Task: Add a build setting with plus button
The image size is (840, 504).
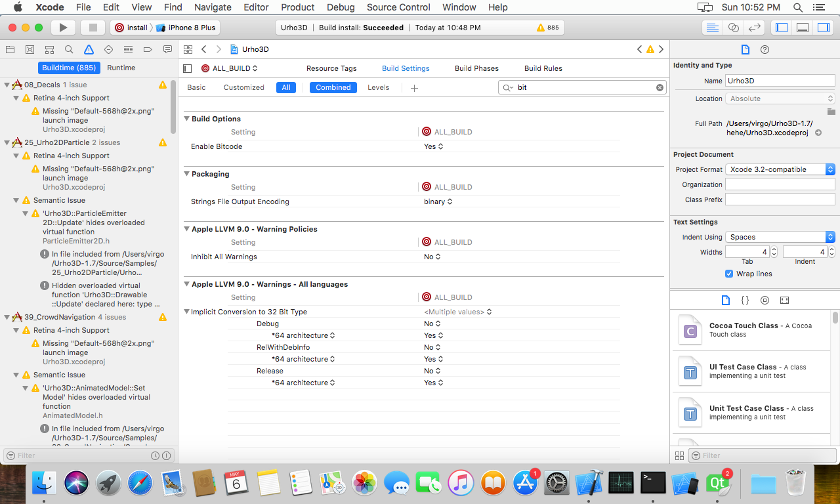Action: coord(414,88)
